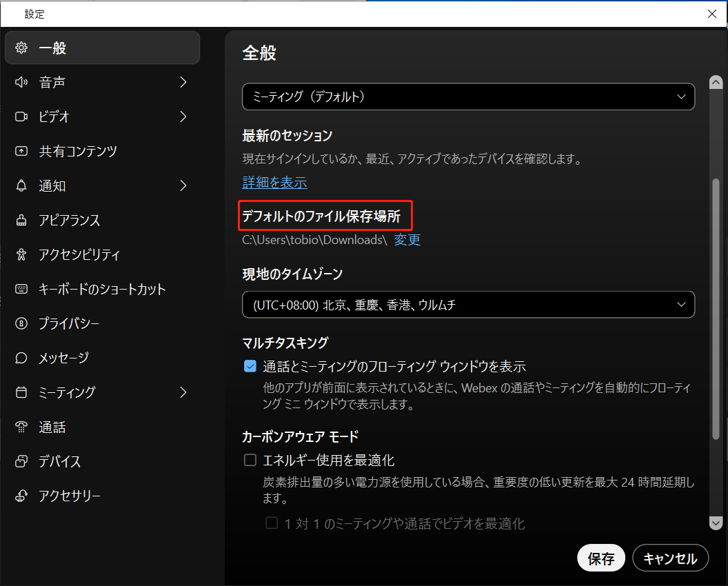Click the キャンセル button
This screenshot has height=586, width=728.
coord(670,558)
